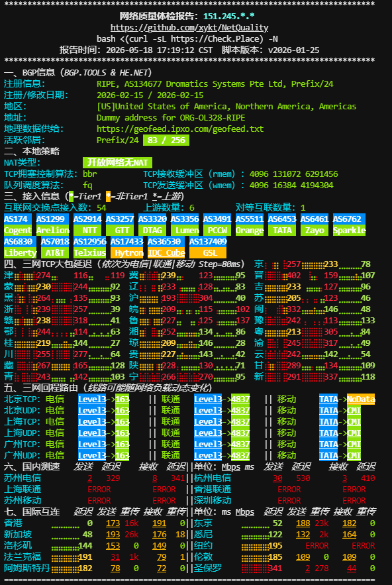Click the Orange label

[x=250, y=230]
